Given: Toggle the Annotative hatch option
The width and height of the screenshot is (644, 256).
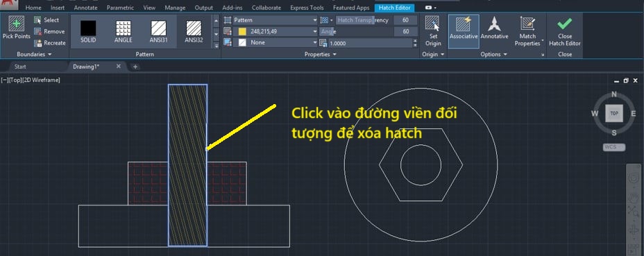Looking at the screenshot, I should point(494,28).
